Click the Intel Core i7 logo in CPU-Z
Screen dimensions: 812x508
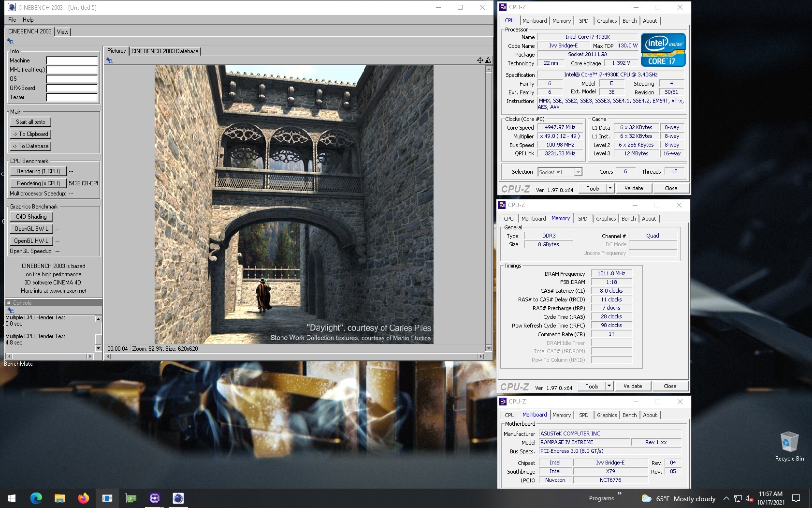click(663, 50)
